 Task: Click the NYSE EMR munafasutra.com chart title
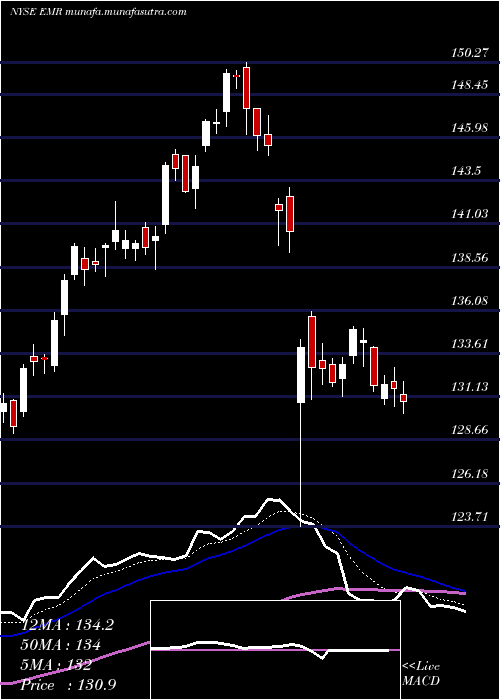tap(98, 12)
